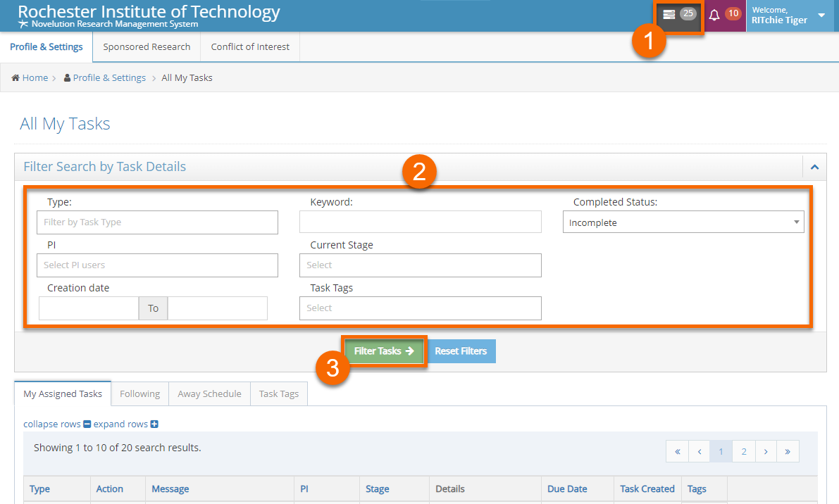Open the Following tab

139,394
